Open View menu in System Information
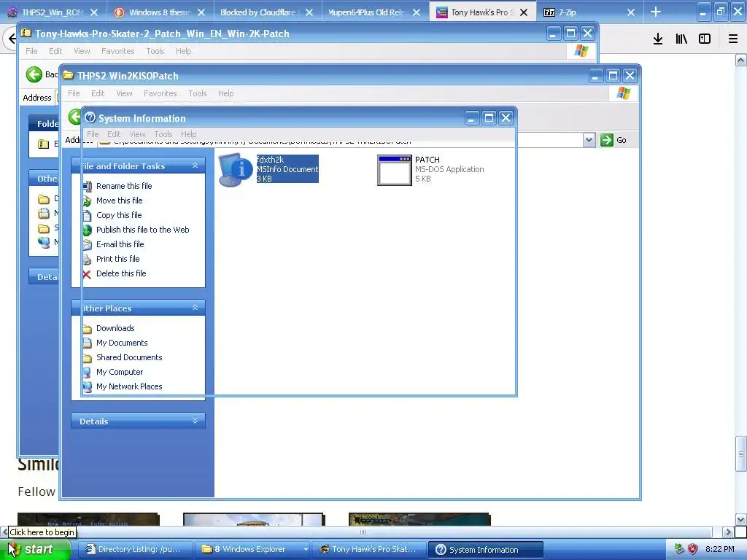 pyautogui.click(x=137, y=134)
